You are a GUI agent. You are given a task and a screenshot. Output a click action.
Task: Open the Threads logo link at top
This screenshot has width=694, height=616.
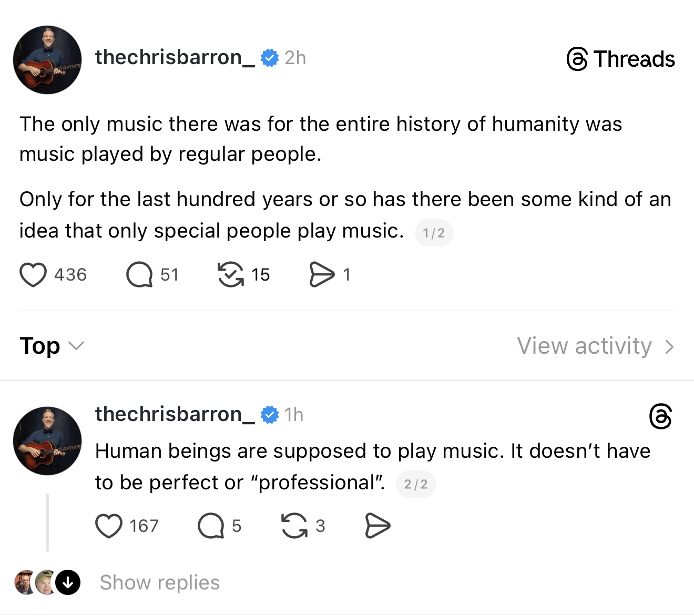click(x=621, y=59)
